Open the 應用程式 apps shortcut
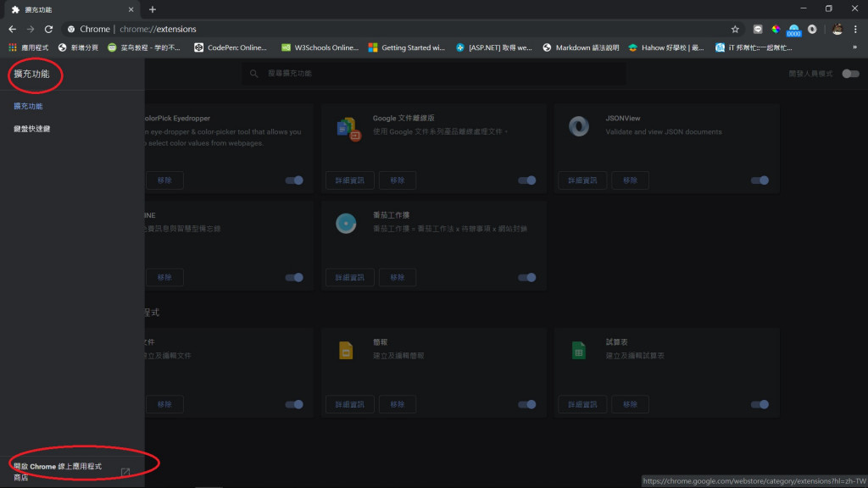 pyautogui.click(x=28, y=47)
